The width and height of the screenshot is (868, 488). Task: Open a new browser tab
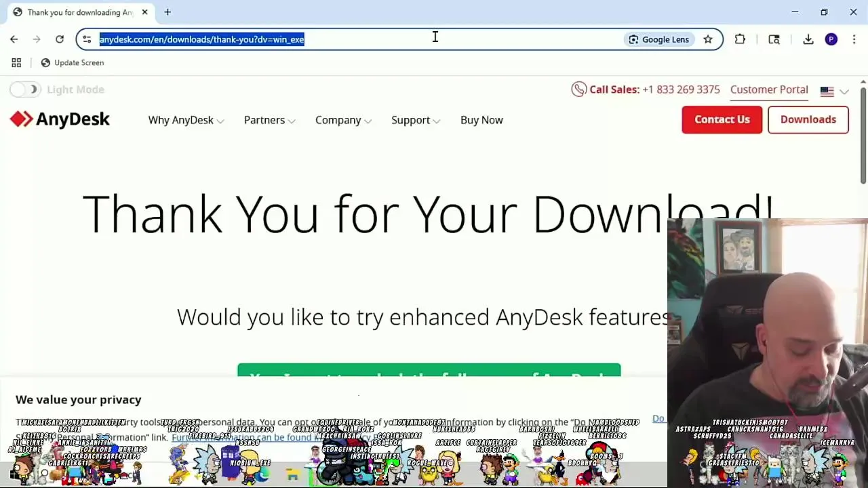click(x=167, y=12)
